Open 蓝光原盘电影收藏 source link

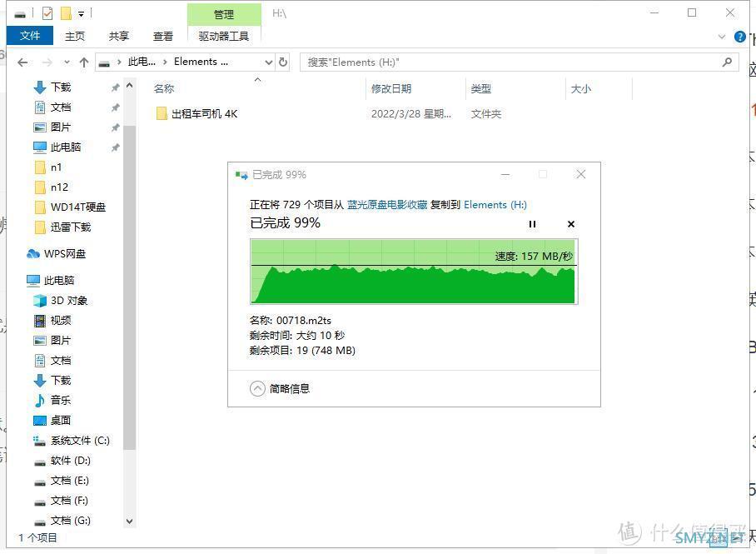pos(387,205)
